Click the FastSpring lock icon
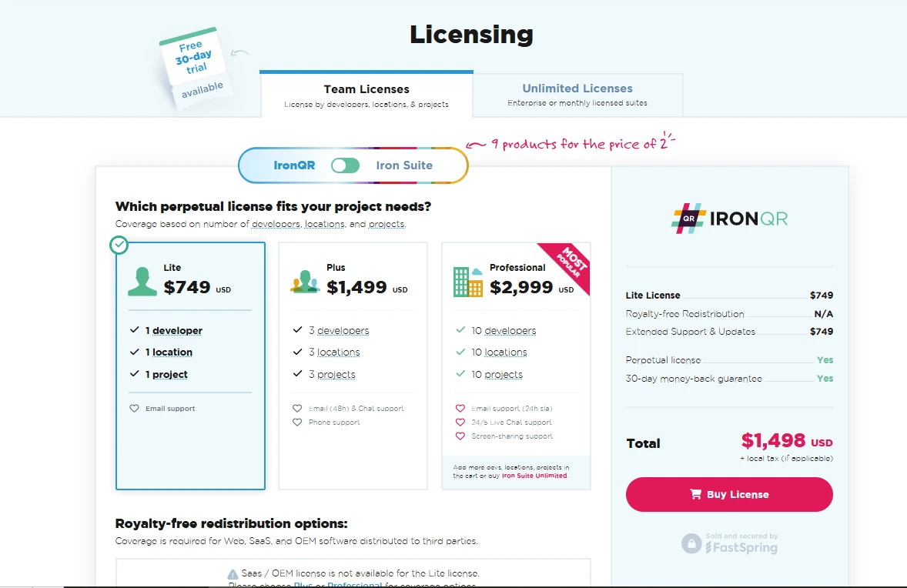This screenshot has width=907, height=588. click(x=691, y=543)
